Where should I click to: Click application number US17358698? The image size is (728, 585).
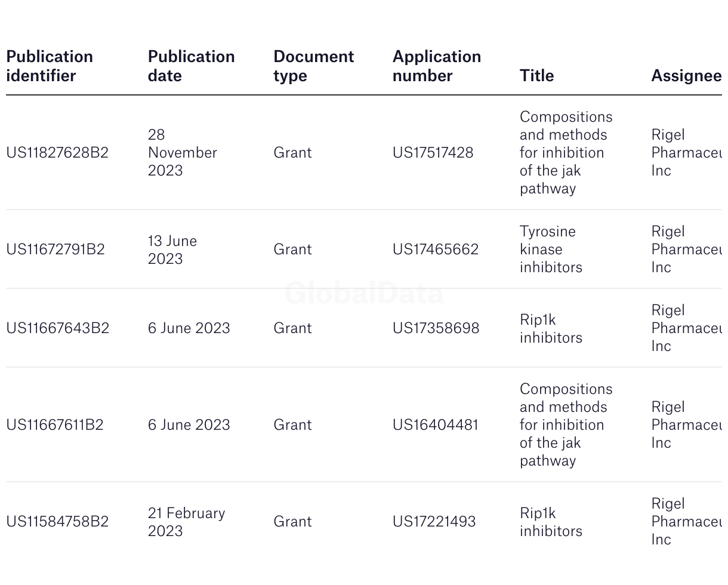436,328
